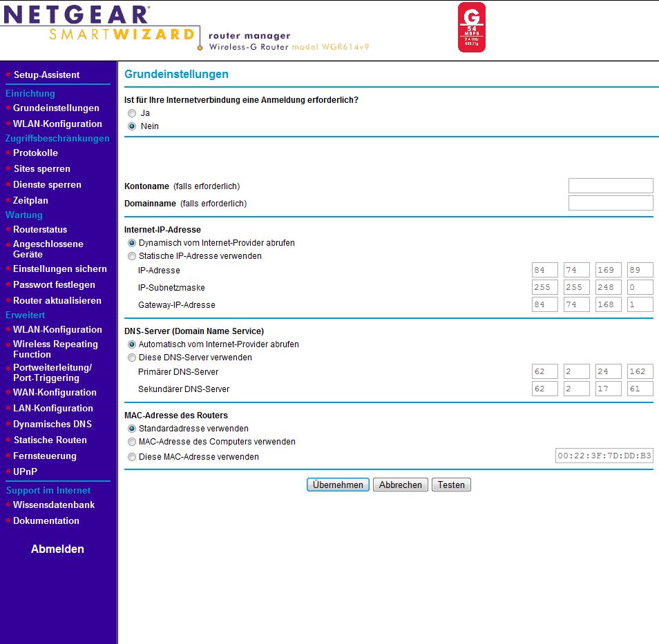
Task: Open Dokumentation support link
Action: click(x=46, y=521)
